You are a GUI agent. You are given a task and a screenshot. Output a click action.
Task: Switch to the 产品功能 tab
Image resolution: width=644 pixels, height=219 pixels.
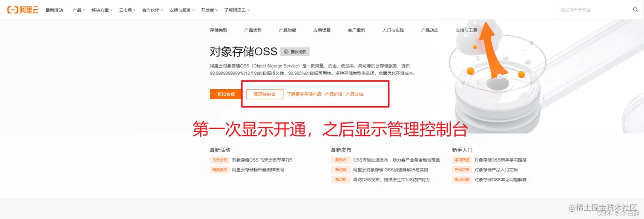pos(287,30)
